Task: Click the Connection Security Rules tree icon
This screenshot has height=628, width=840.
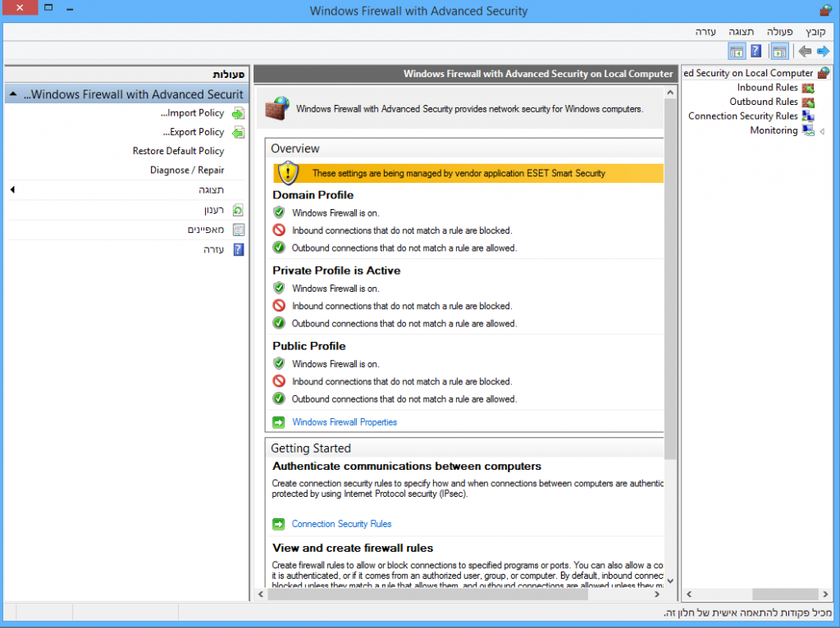Action: (x=808, y=116)
